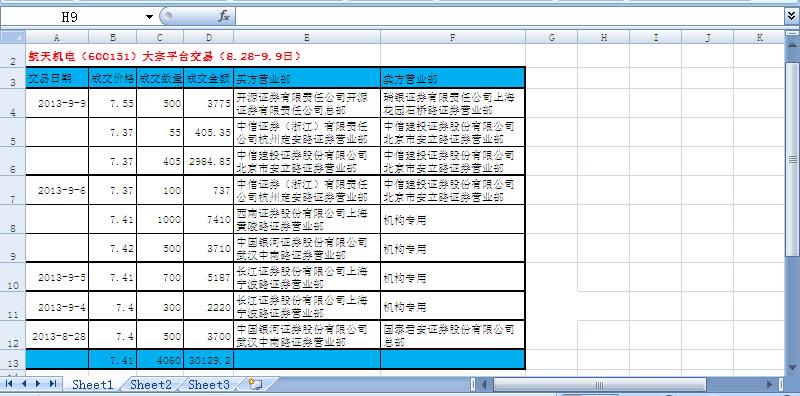Screen dimensions: 800x396
Task: Click price cell 7.55
Action: coord(113,104)
